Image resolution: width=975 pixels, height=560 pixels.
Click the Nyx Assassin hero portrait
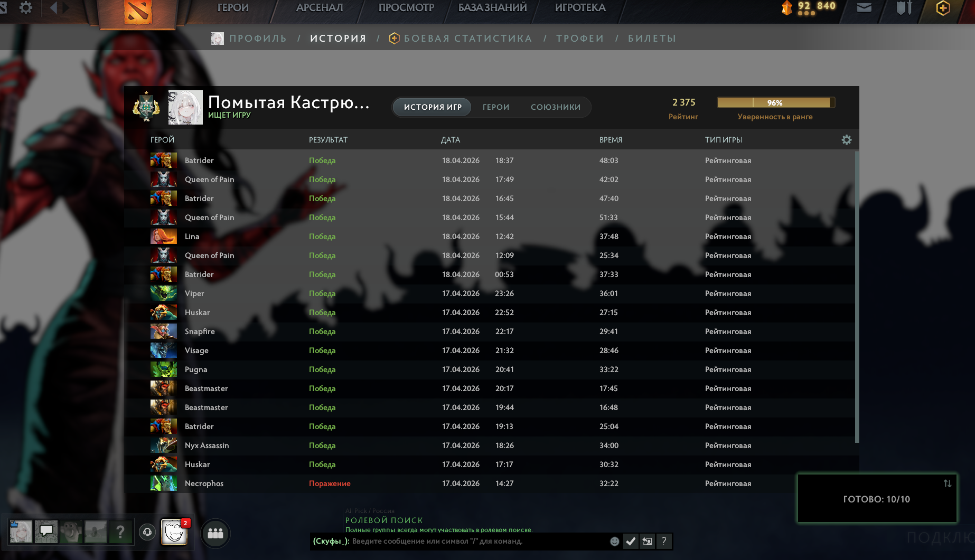164,445
